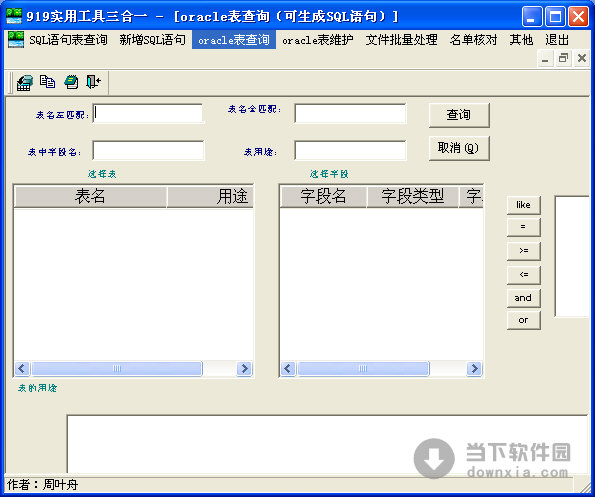595x497 pixels.
Task: Click right scroll arrow of table list
Action: tap(244, 368)
